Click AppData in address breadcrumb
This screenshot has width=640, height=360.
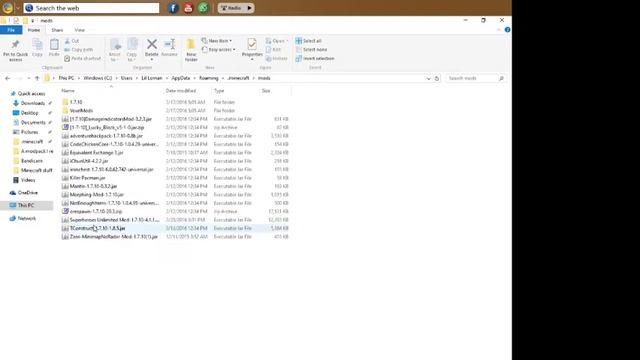[181, 78]
